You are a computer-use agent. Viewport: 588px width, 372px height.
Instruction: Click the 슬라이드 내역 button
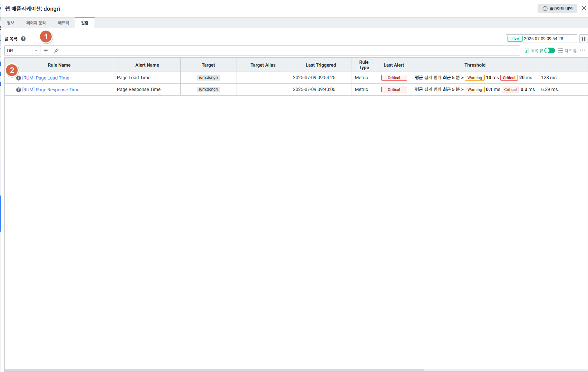[x=557, y=9]
